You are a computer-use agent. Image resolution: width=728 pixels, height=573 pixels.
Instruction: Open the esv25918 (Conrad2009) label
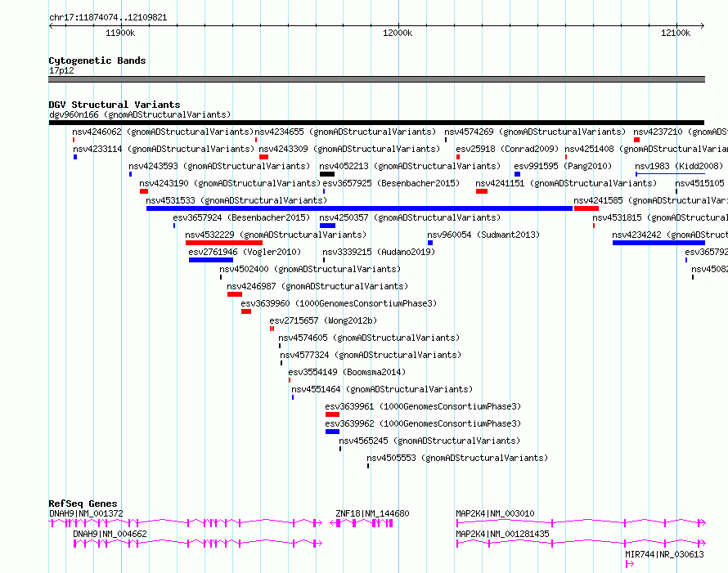click(507, 149)
